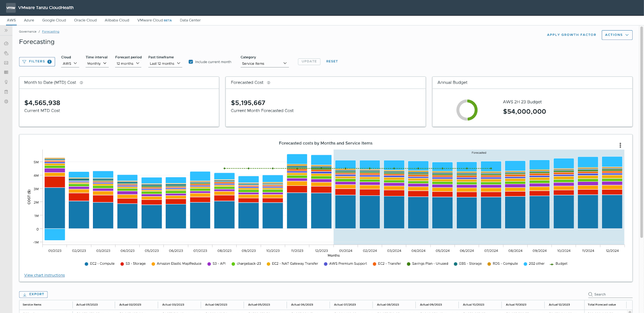Viewport: 644px width, 313px height.
Task: Click the lightbulb recommendations sidebar icon
Action: (6, 82)
